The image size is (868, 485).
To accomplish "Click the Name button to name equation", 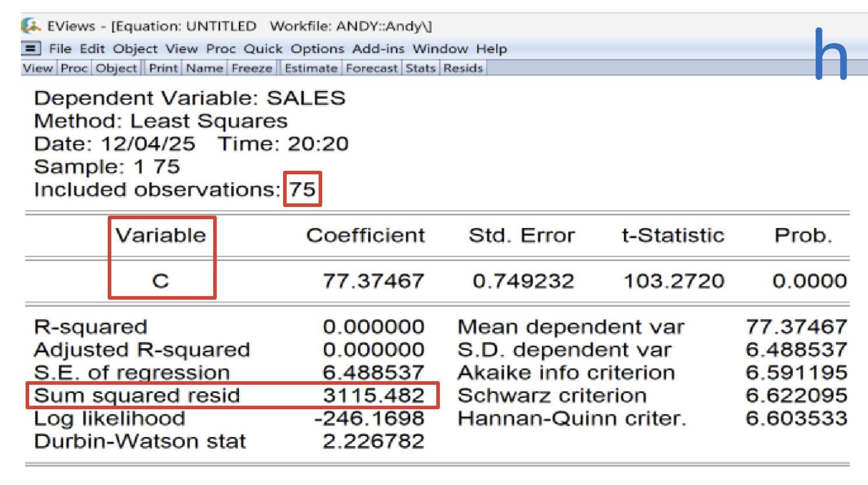I will pyautogui.click(x=204, y=68).
